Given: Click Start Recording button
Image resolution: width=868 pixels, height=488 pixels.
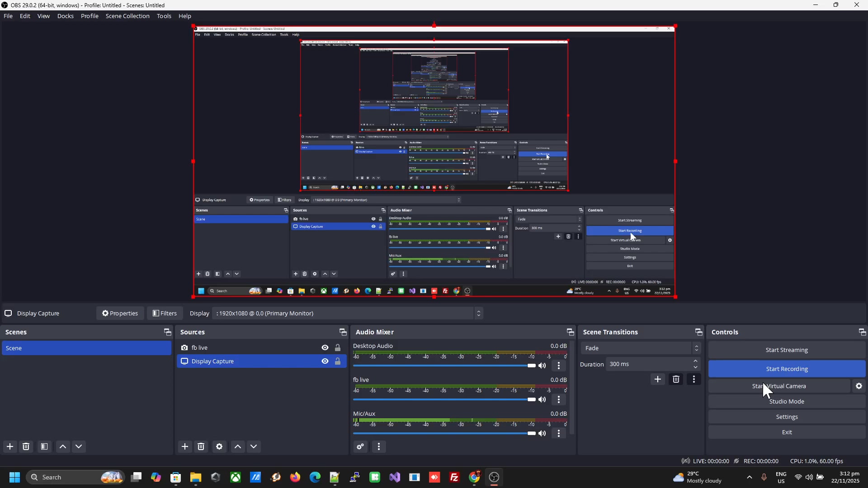Looking at the screenshot, I should [x=787, y=369].
